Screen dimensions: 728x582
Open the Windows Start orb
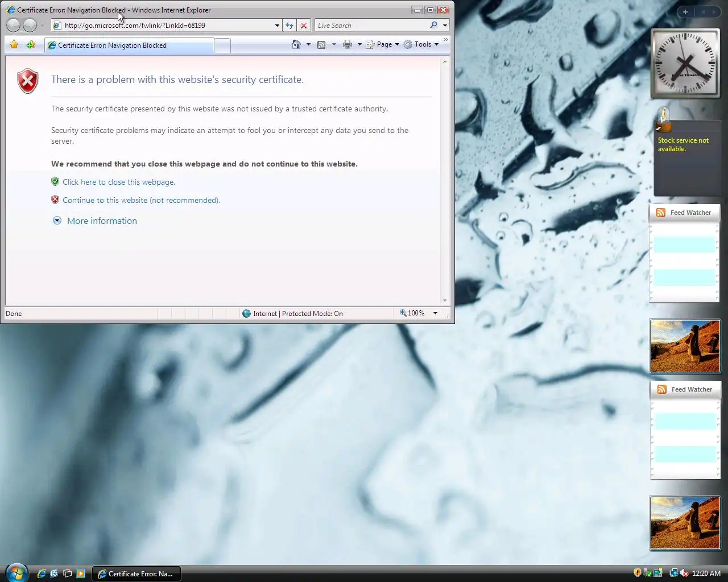click(15, 572)
